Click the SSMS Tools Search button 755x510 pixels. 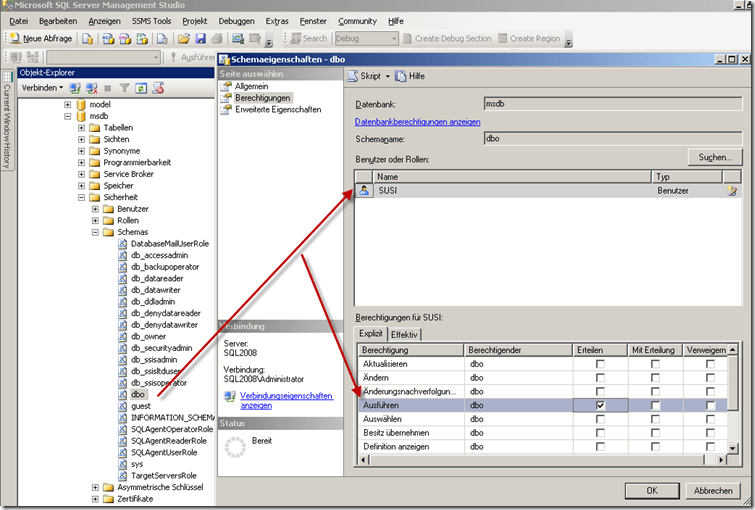point(309,39)
